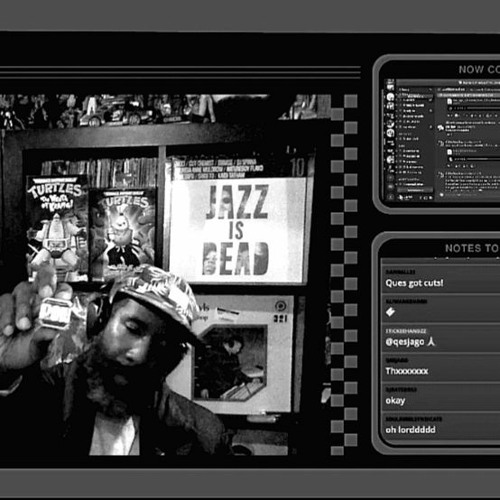Collapse the lowest channel category in Discord preview

[x=409, y=179]
